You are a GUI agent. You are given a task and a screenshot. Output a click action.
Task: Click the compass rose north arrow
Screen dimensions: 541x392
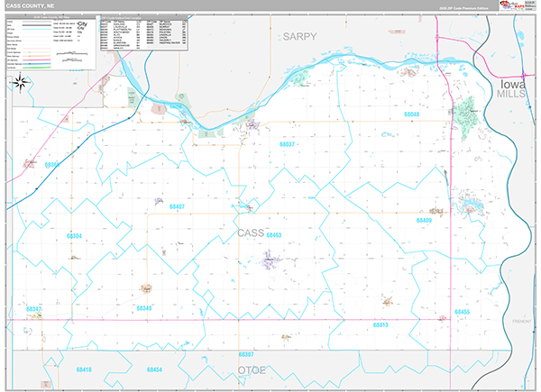click(x=20, y=85)
